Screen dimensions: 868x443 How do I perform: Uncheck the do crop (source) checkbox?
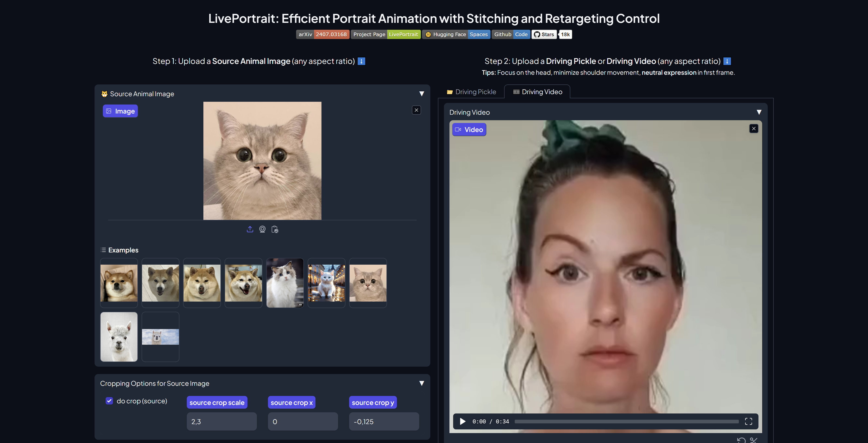pos(109,401)
